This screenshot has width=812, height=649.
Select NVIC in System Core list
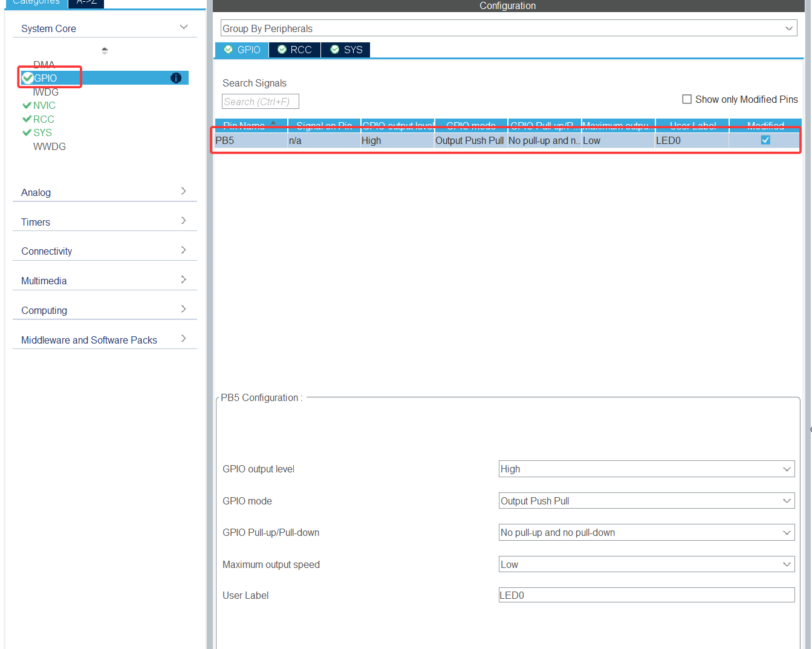tap(44, 105)
